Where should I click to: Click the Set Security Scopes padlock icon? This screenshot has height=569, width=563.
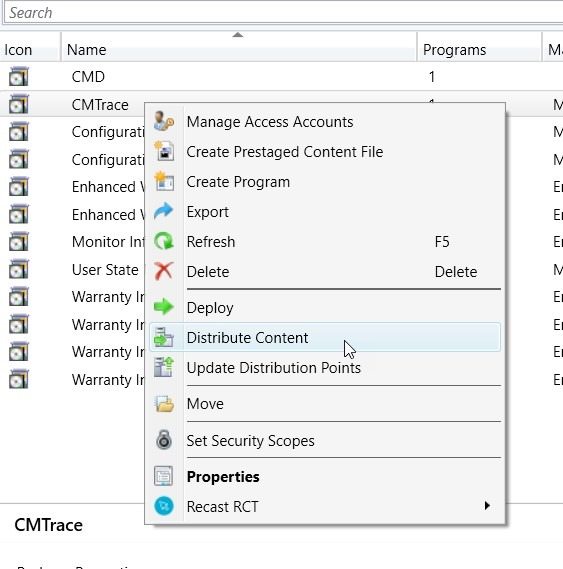click(x=164, y=440)
